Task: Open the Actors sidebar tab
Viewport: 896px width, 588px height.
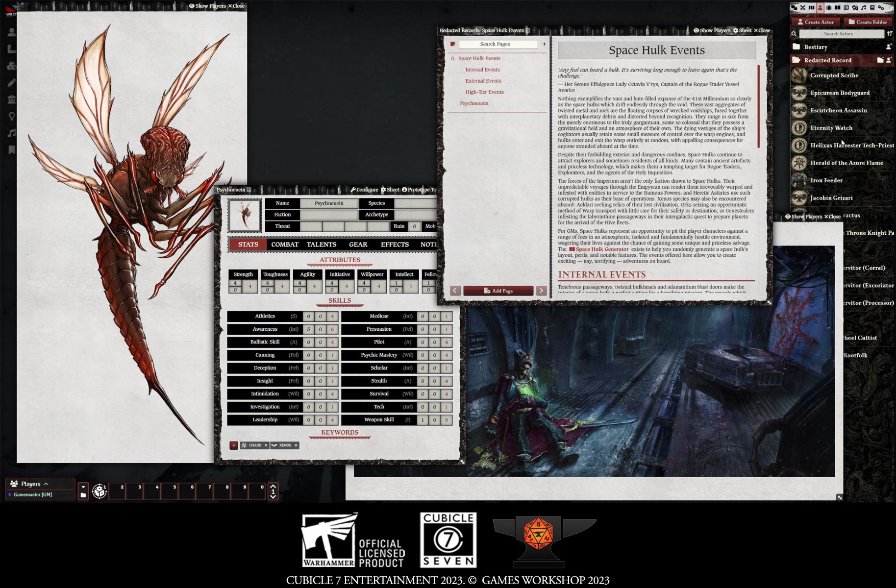Action: (820, 8)
